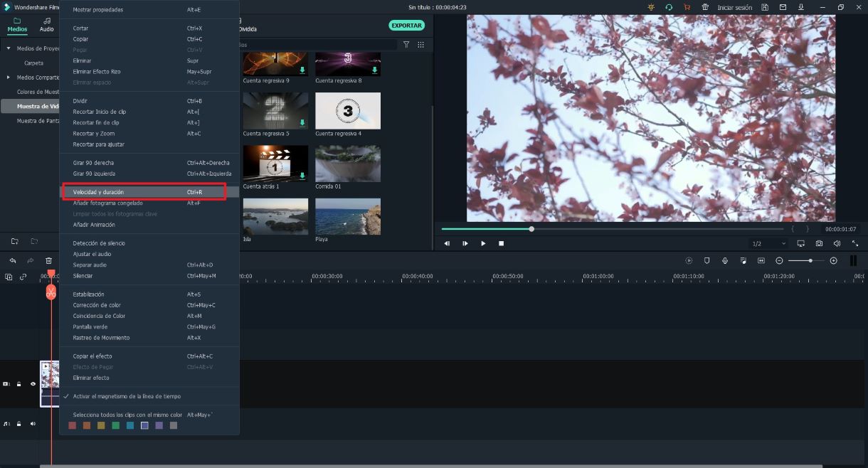Screen dimensions: 868x468
Task: Pick the green clip color swatch
Action: [x=115, y=425]
